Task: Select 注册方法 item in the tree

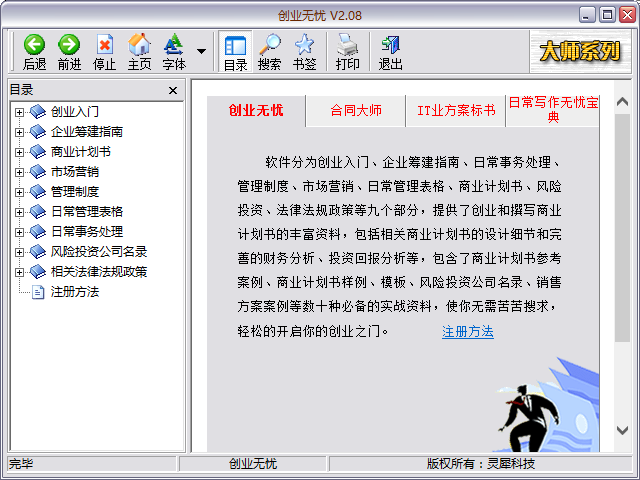Action: (x=75, y=292)
